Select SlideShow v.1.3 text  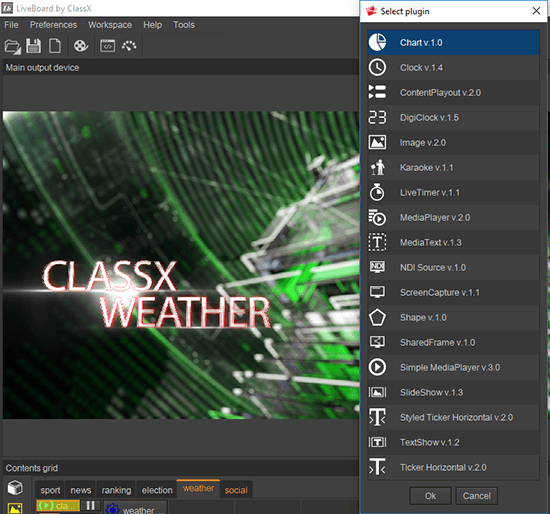[x=431, y=392]
